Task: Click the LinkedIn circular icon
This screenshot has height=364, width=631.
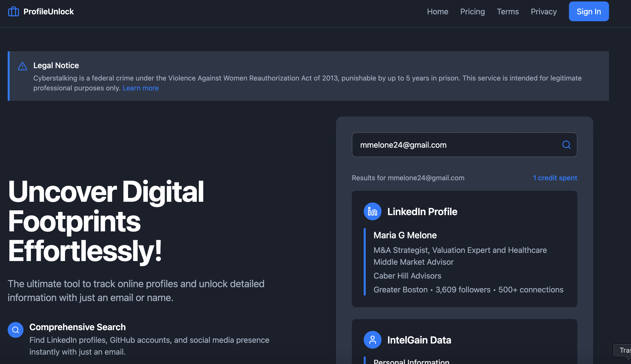Action: (372, 211)
